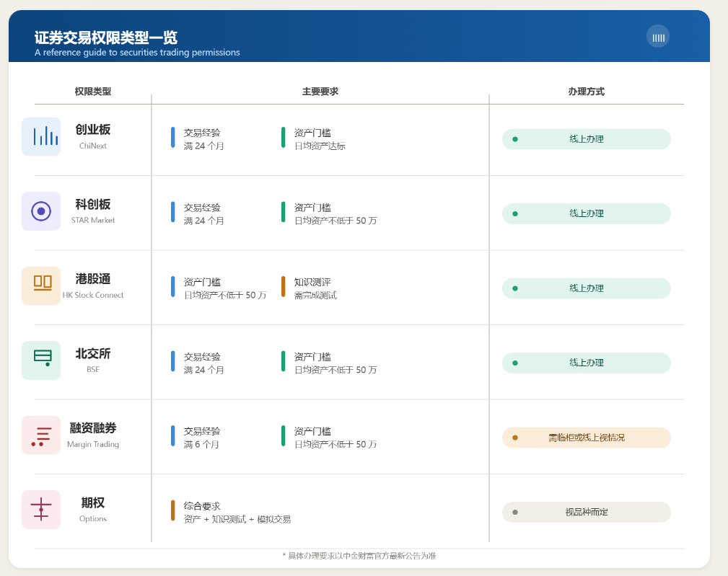Click the English subtitle in the header
Image resolution: width=728 pixels, height=576 pixels.
[137, 53]
